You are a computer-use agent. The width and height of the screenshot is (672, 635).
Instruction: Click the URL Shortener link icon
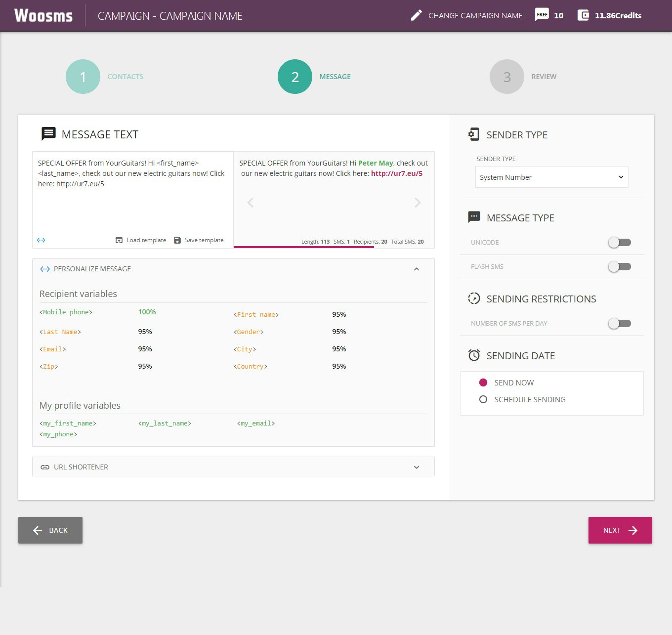(x=45, y=466)
